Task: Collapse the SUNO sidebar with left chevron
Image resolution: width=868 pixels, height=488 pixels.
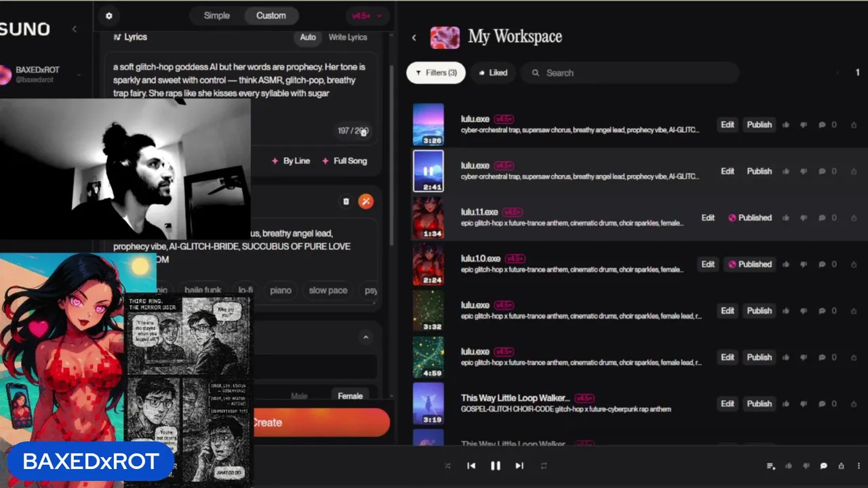Action: tap(75, 28)
